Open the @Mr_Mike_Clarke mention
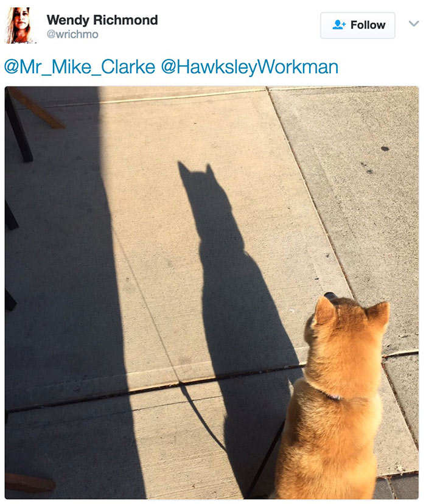Image resolution: width=426 pixels, height=504 pixels. click(x=80, y=67)
